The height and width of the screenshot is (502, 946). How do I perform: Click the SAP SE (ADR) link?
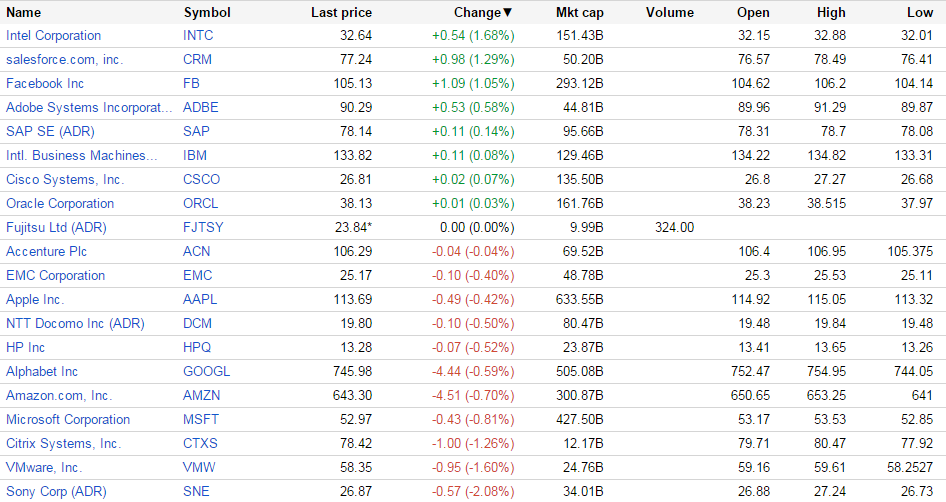[x=47, y=131]
